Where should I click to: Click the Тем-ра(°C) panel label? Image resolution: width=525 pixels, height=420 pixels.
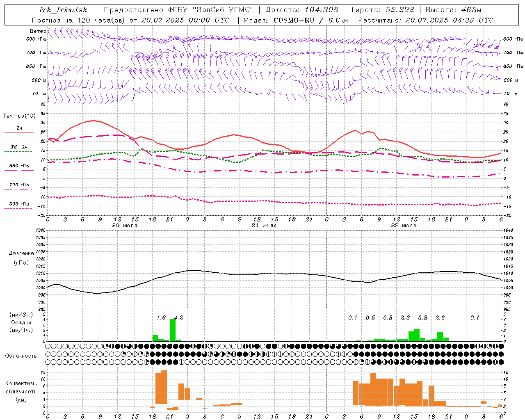19,116
